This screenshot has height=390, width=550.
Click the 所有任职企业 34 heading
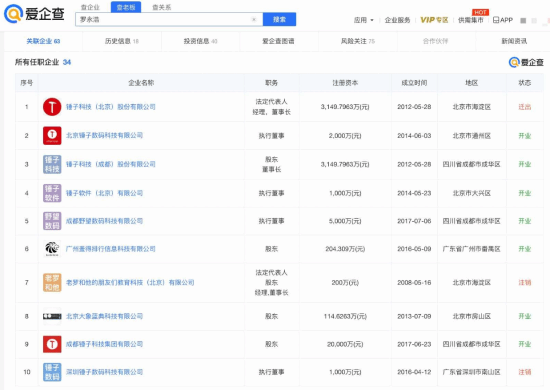click(x=43, y=62)
